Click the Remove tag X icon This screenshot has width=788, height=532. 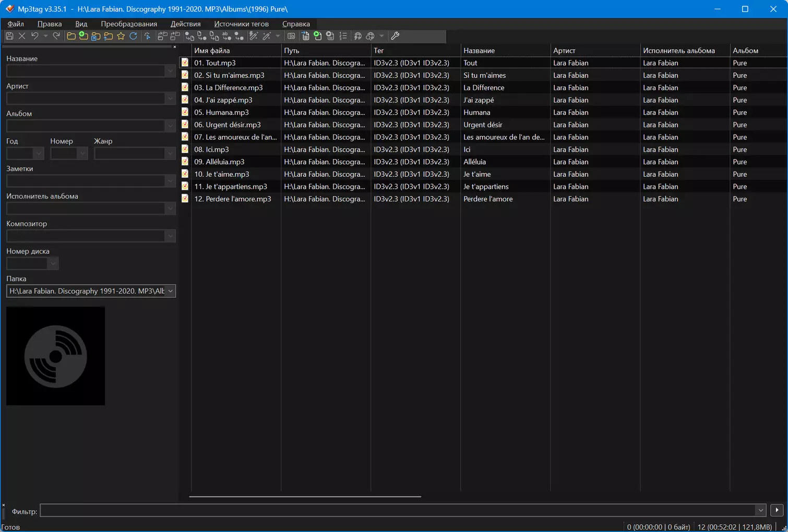(22, 36)
